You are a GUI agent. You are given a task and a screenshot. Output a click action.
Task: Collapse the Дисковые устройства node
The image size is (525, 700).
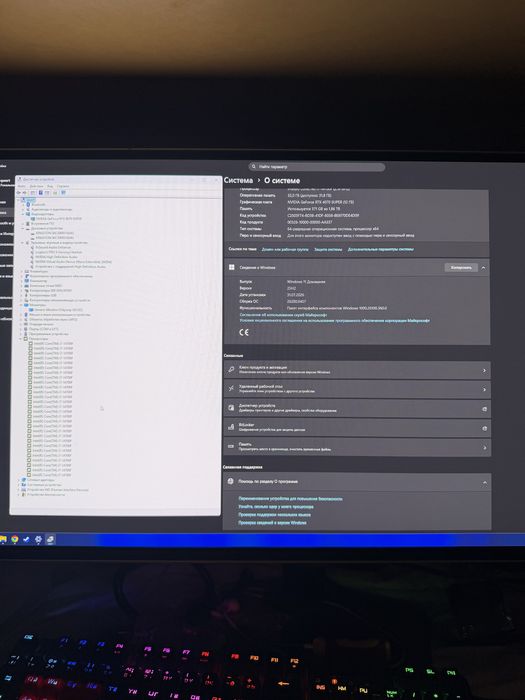point(22,229)
